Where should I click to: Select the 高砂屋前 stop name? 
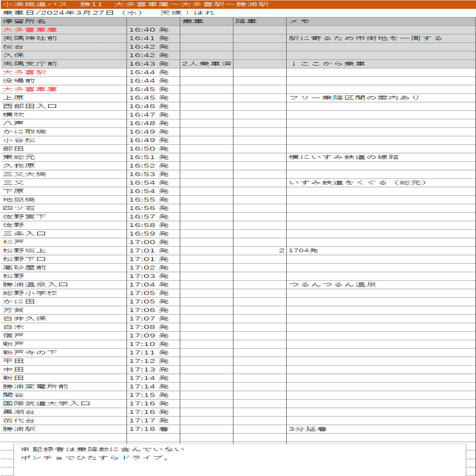point(24,268)
